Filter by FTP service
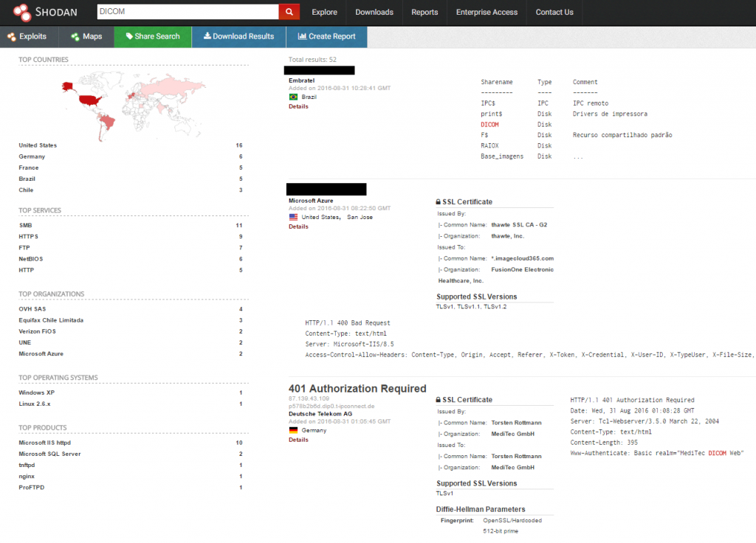This screenshot has height=543, width=756. click(24, 248)
